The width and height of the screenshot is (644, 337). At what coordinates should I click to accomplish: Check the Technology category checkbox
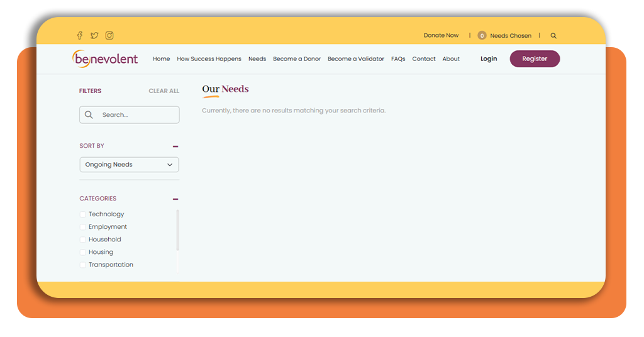[x=82, y=214]
